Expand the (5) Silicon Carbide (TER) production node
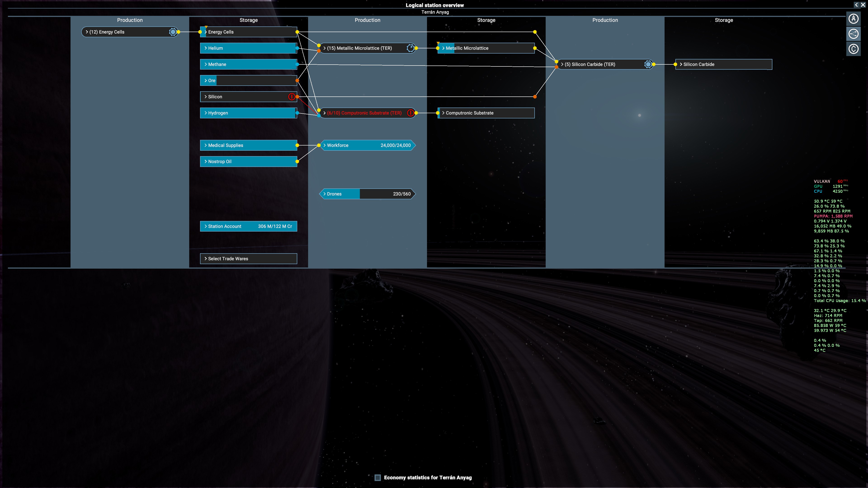 605,64
